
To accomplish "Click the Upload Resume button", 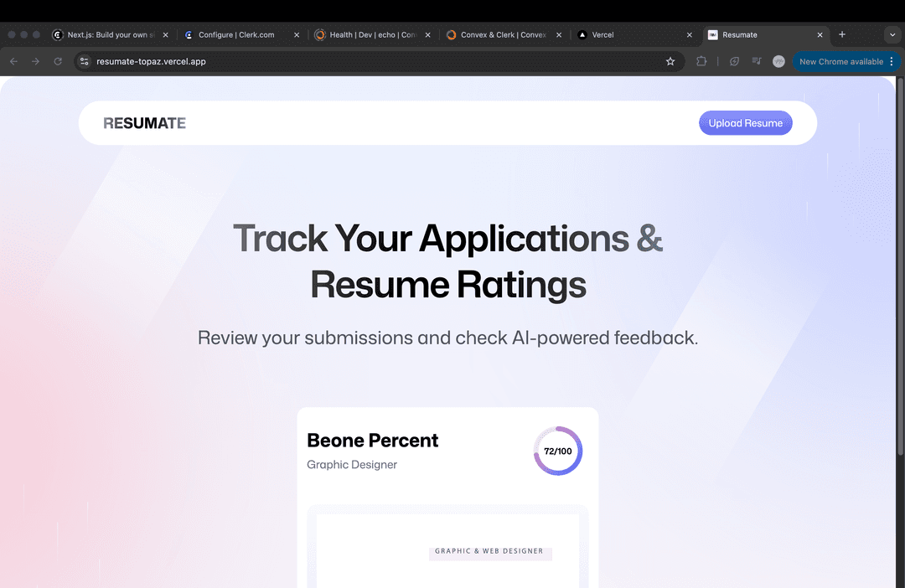I will pos(745,123).
